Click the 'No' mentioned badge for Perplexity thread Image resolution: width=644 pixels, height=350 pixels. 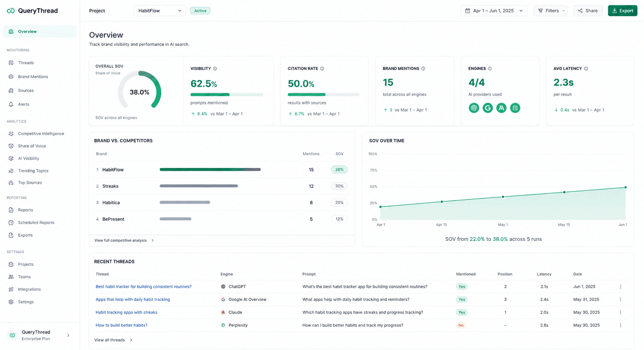point(461,325)
